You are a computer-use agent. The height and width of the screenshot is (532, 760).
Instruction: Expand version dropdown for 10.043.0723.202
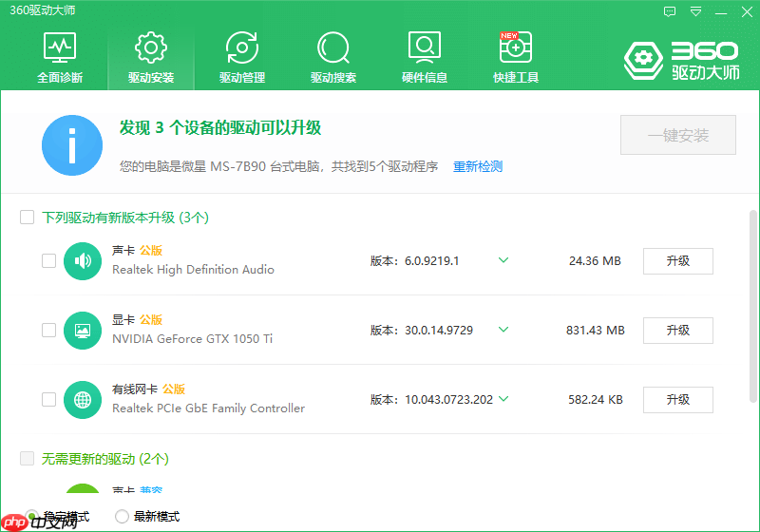[503, 399]
